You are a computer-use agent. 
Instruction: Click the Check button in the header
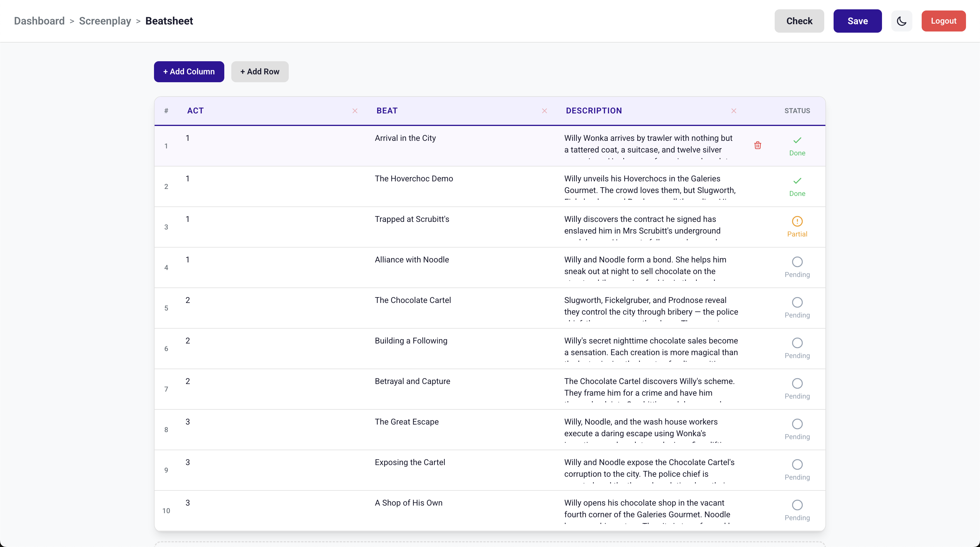(799, 21)
